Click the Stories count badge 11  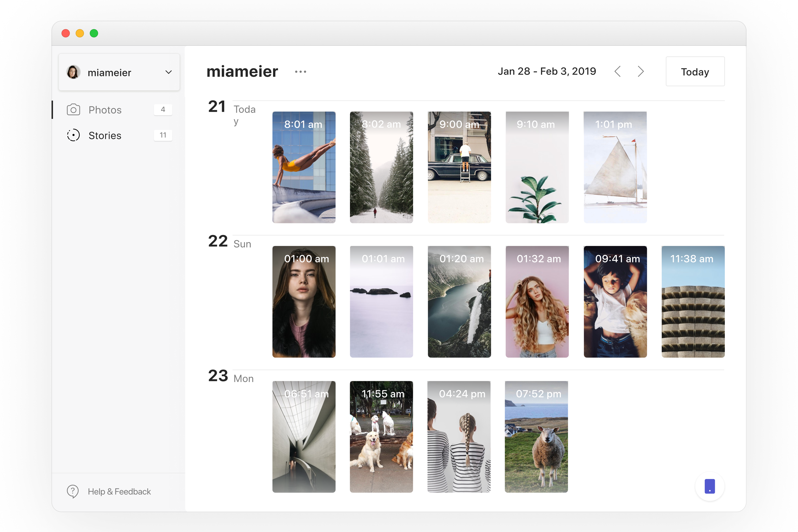pyautogui.click(x=163, y=135)
